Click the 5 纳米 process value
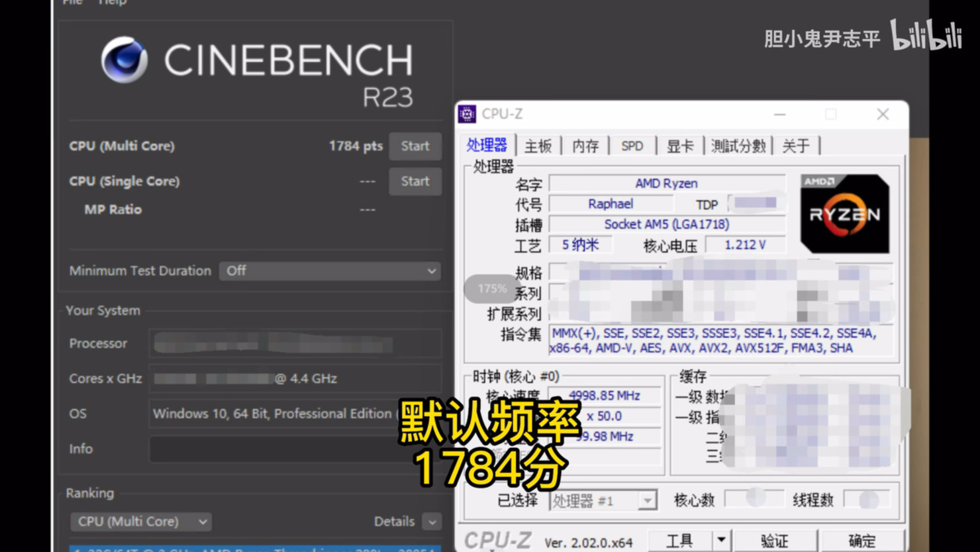Image resolution: width=980 pixels, height=552 pixels. (x=581, y=245)
